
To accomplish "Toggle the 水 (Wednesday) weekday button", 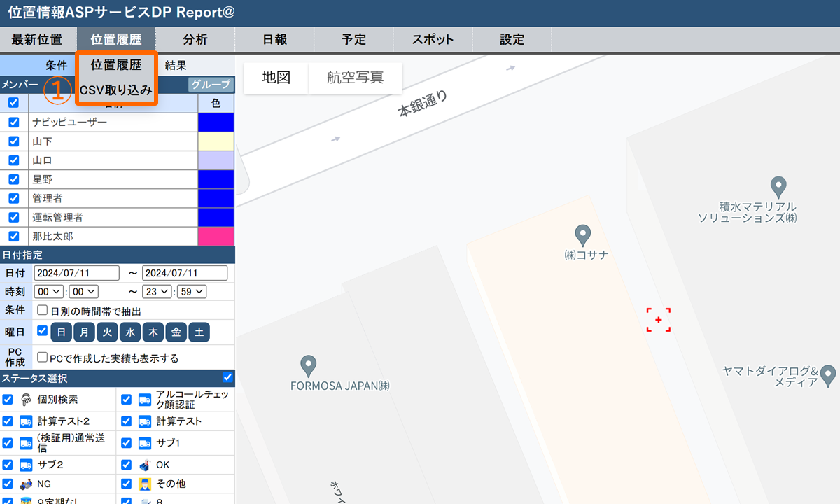I will coord(130,332).
